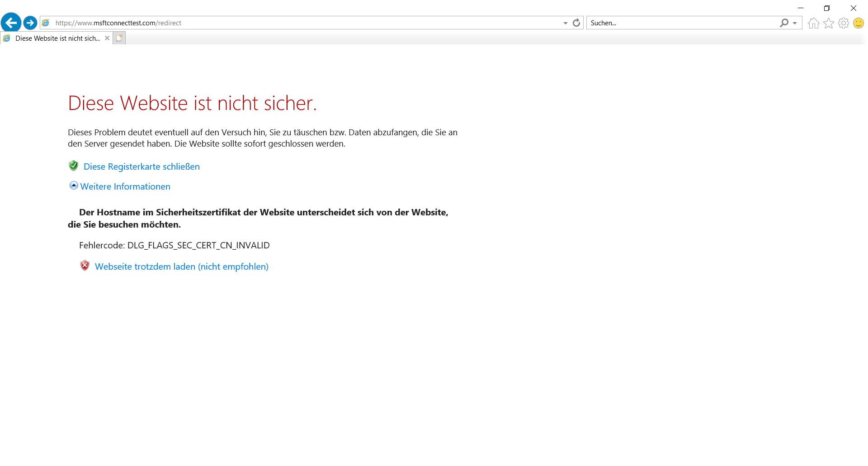The width and height of the screenshot is (868, 466).
Task: Open the search provider dropdown arrow
Action: tap(795, 23)
